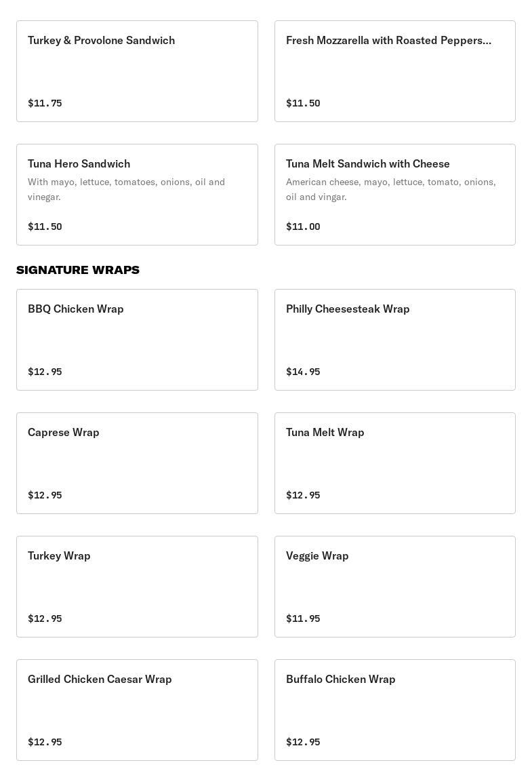This screenshot has height=765, width=532.
Task: Open the Turkey & Provolone Sandwich item
Action: pyautogui.click(x=137, y=71)
